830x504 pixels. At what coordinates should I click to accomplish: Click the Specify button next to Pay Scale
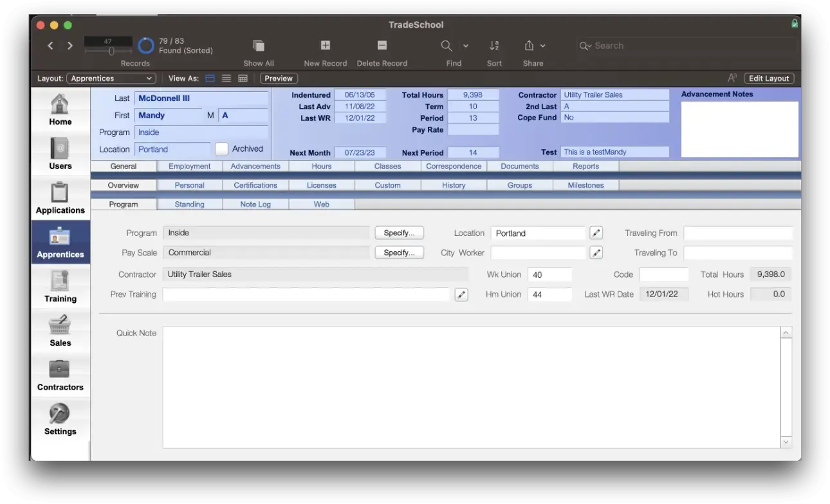(x=399, y=252)
